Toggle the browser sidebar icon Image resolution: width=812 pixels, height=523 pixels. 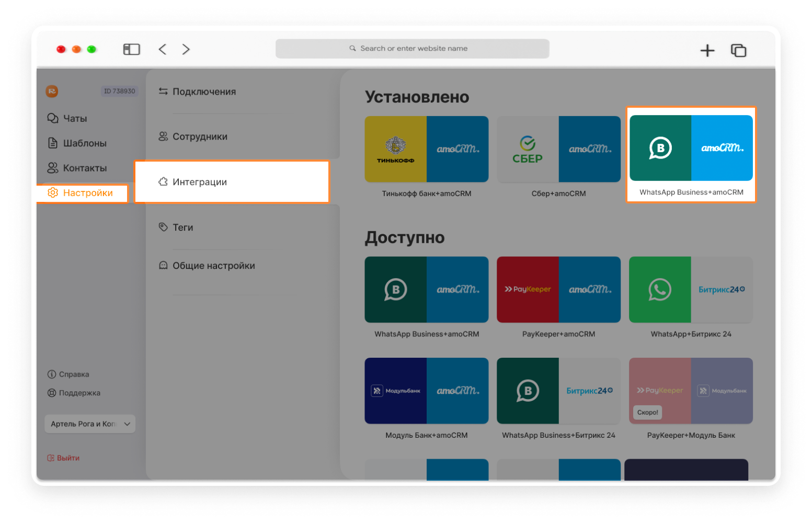[132, 50]
